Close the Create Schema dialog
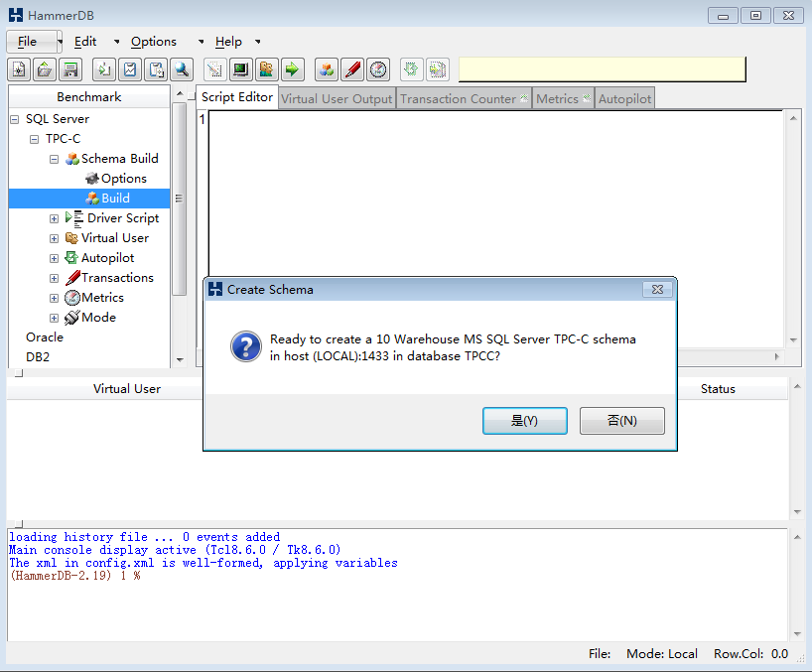Image resolution: width=812 pixels, height=672 pixels. click(x=657, y=290)
